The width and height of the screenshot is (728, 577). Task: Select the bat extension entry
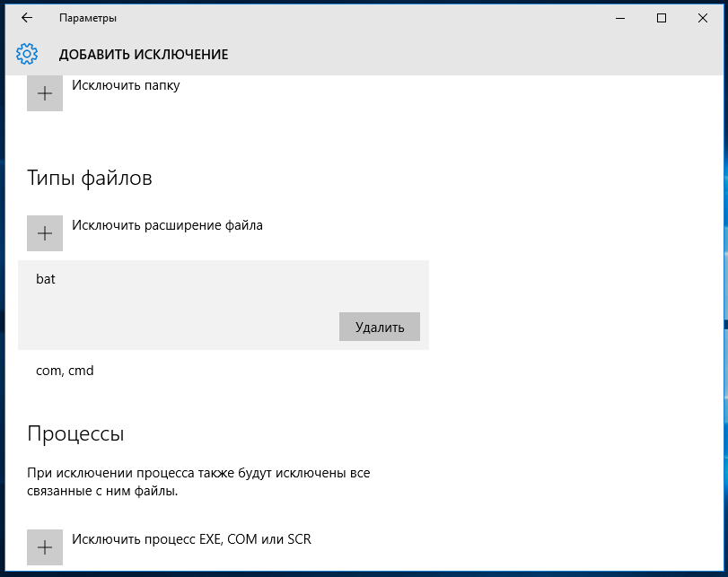[x=224, y=305]
